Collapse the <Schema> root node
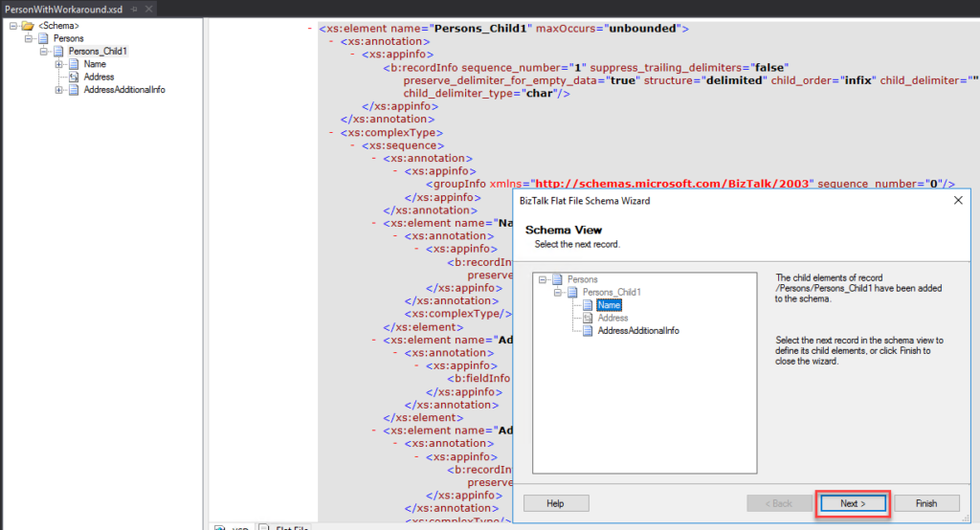 point(13,26)
